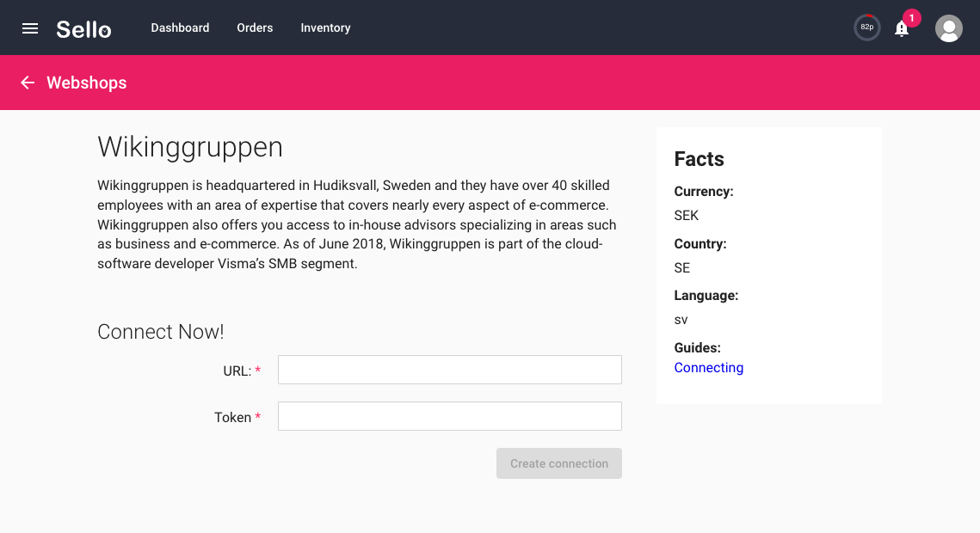Open the Connecting guide link
Image resolution: width=980 pixels, height=533 pixels.
click(709, 368)
